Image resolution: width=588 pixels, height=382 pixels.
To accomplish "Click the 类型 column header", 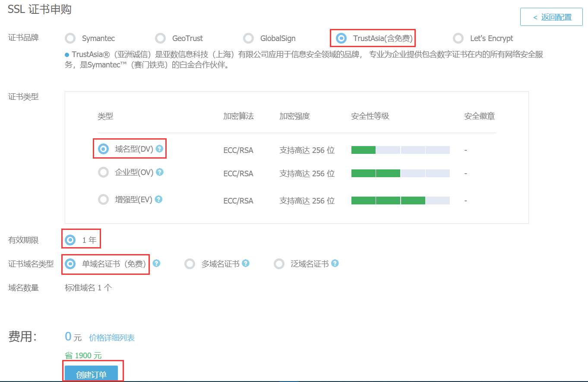I will (x=105, y=116).
